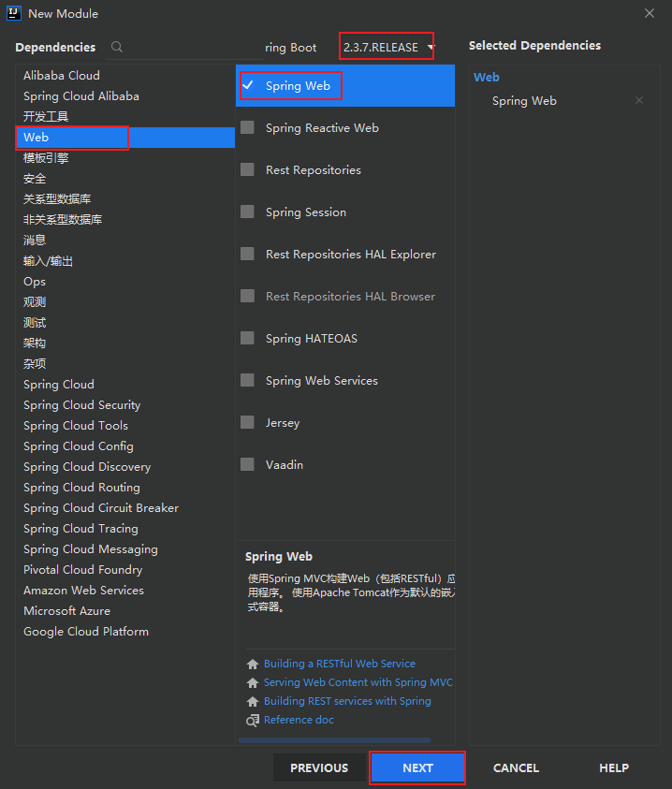Click the Reference doc globe icon

point(252,720)
